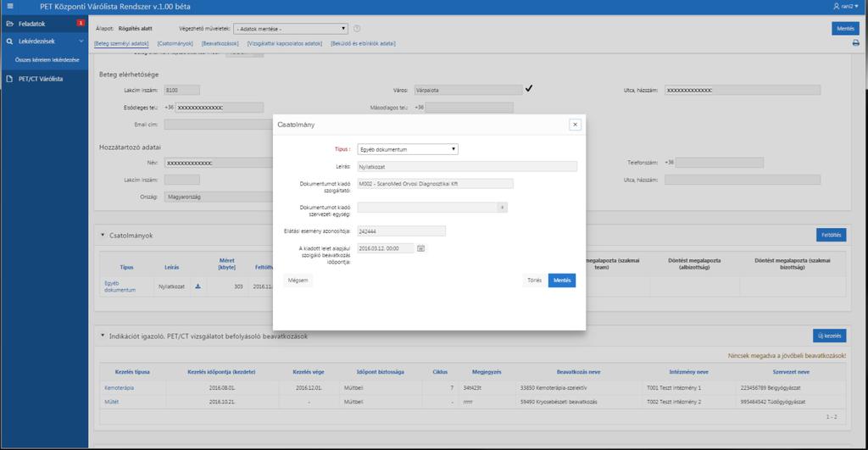Sort by Típus column header
868x450 pixels.
(x=127, y=267)
